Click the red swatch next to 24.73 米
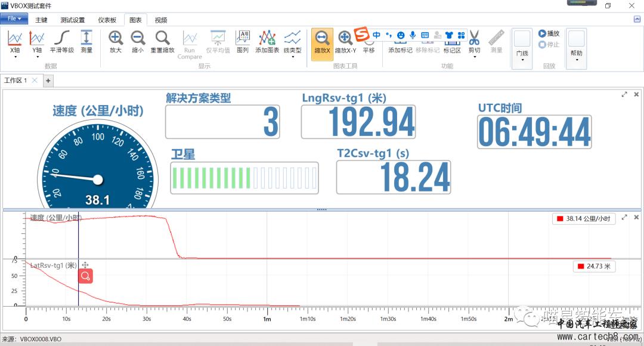Image resolution: width=644 pixels, height=346 pixels. pyautogui.click(x=581, y=266)
